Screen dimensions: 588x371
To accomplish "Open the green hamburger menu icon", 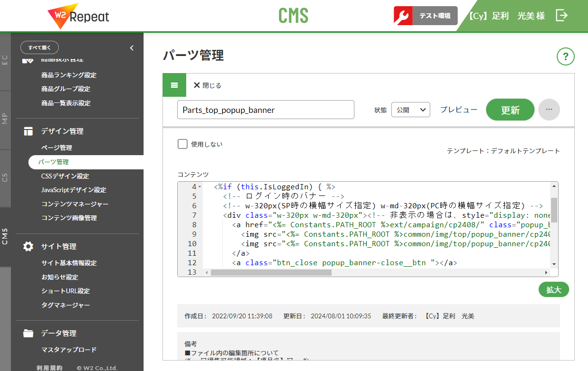I will coord(174,85).
